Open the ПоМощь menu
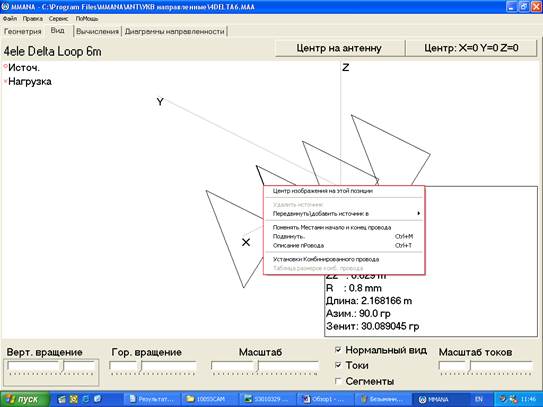 click(x=87, y=18)
